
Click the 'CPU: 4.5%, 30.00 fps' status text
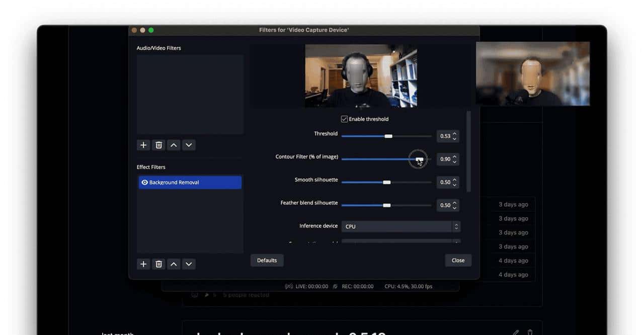click(x=408, y=286)
